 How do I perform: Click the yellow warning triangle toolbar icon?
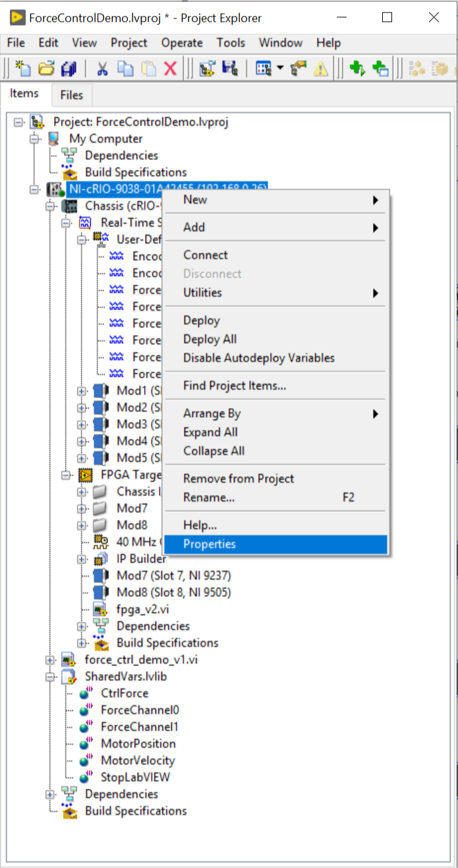point(320,68)
